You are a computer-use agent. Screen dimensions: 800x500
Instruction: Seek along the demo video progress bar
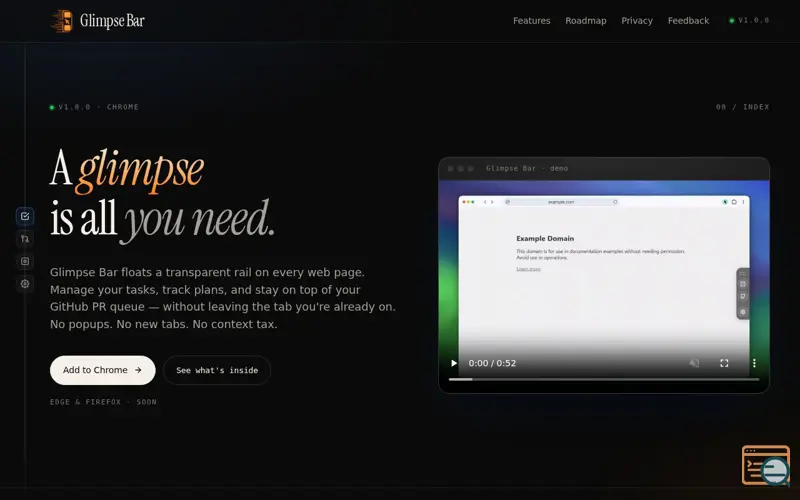pos(604,379)
